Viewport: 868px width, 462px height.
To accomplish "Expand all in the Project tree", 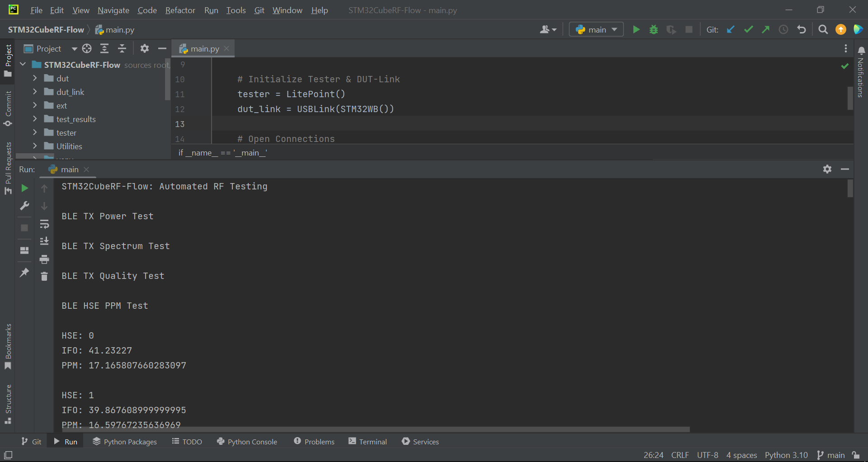I will 104,48.
